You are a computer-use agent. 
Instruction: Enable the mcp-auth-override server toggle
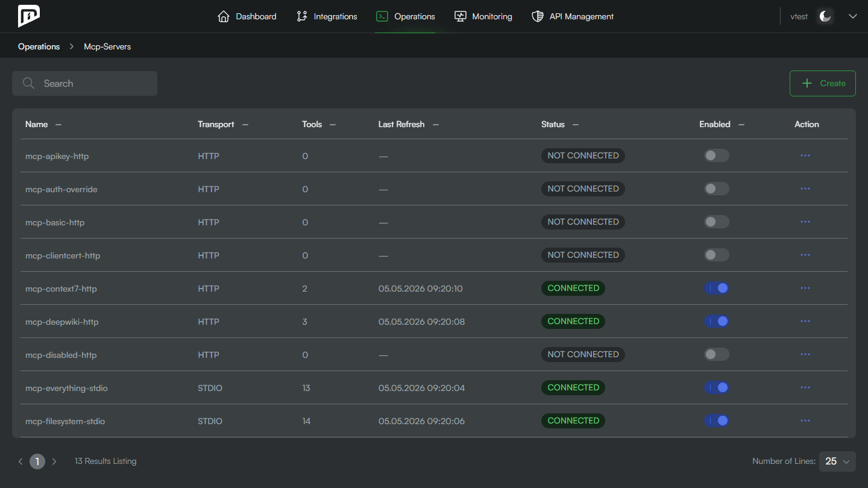click(717, 189)
